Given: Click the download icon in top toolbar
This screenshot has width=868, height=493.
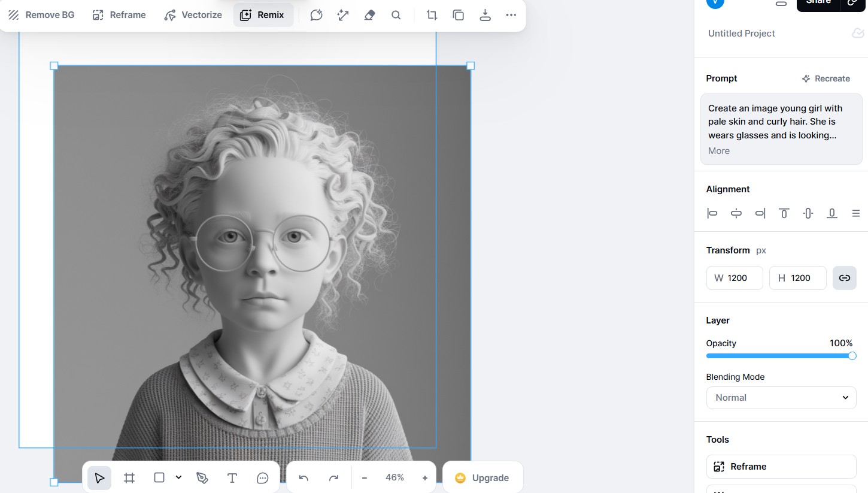Looking at the screenshot, I should tap(485, 15).
